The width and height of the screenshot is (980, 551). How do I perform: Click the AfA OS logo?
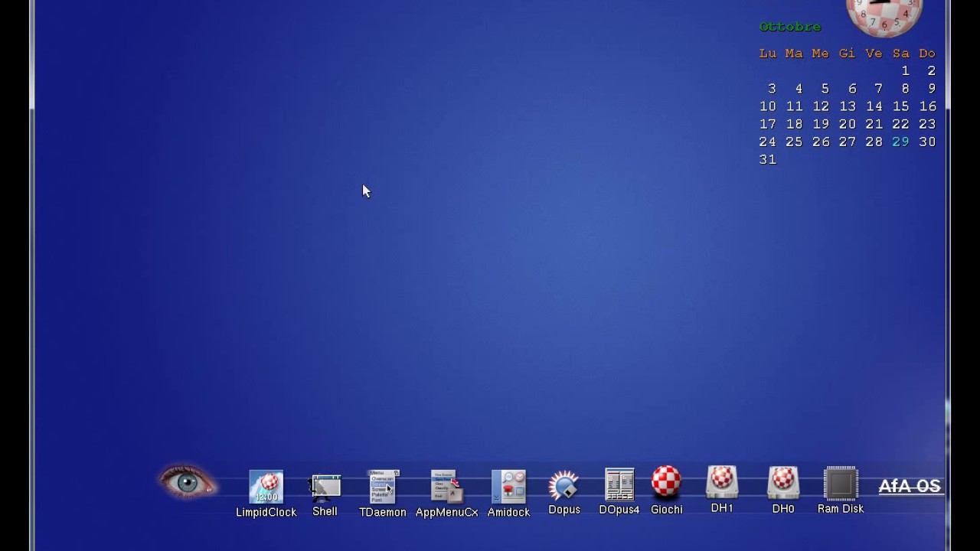[x=910, y=486]
